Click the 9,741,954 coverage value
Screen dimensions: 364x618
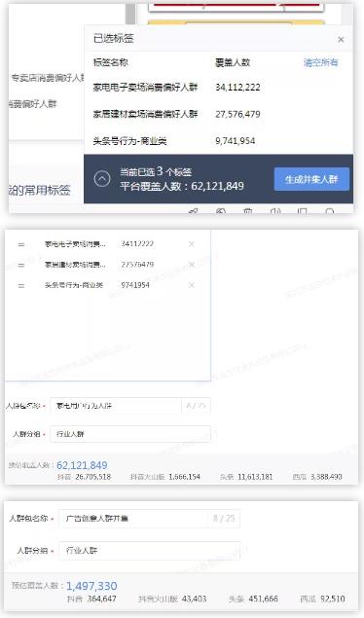point(235,141)
